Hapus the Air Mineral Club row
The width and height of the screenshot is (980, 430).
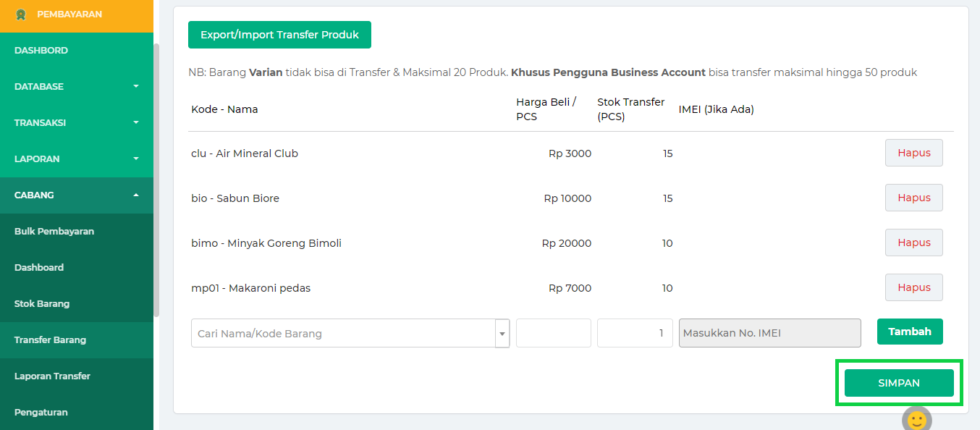(913, 153)
